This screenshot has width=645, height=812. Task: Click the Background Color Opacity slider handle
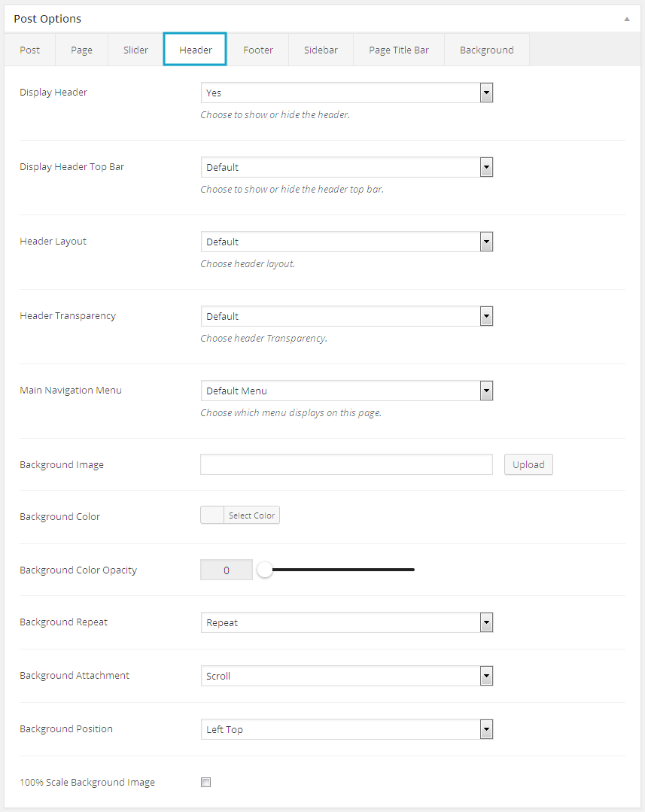(x=264, y=570)
